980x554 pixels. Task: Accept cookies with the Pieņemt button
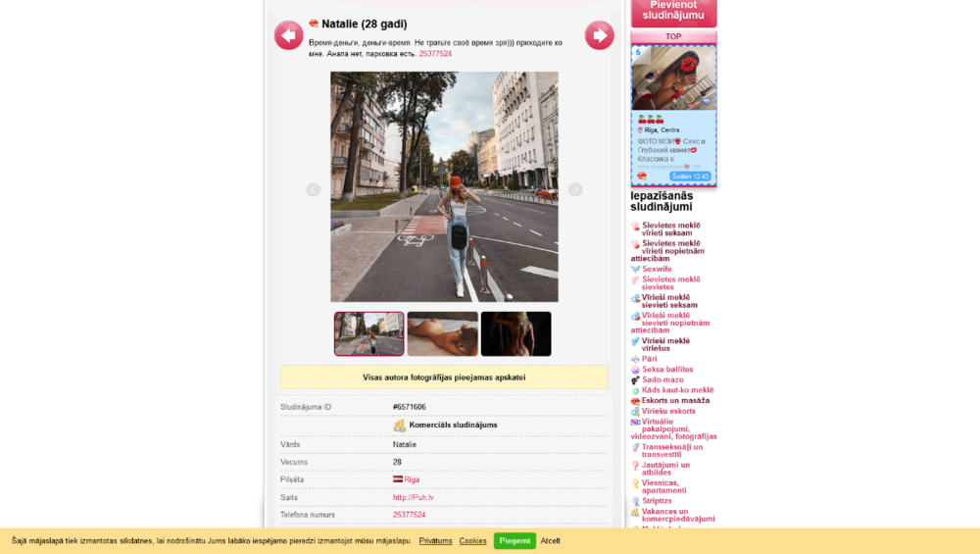514,541
